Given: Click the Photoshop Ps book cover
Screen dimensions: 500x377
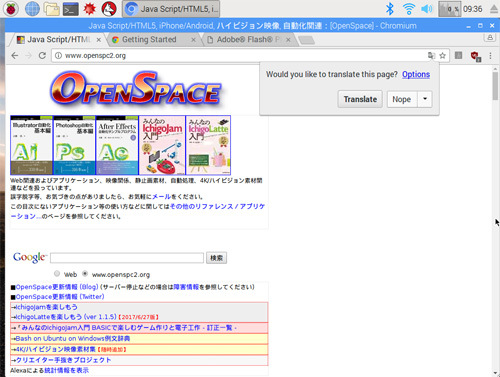Looking at the screenshot, I should pyautogui.click(x=74, y=145).
